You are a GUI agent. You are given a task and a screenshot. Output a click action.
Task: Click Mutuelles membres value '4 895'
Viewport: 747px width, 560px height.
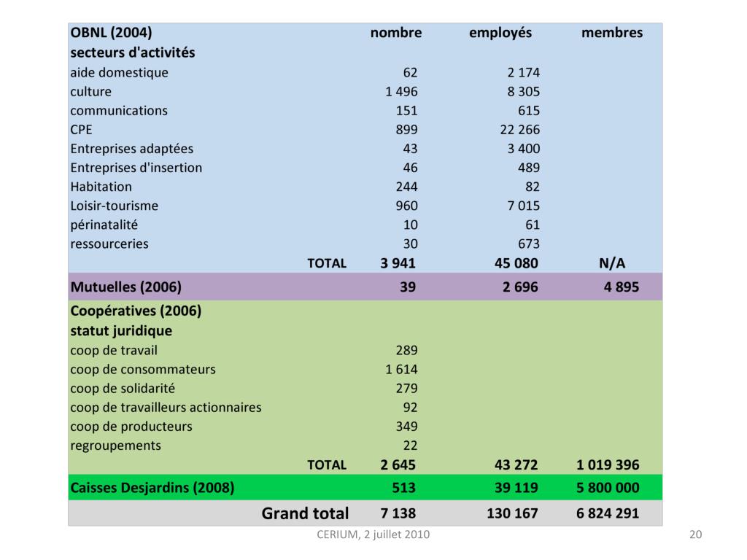tap(622, 287)
